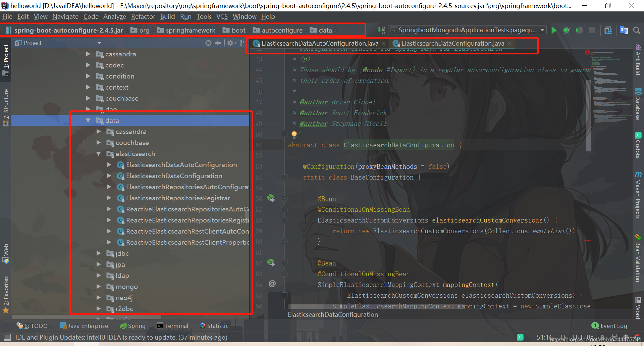644x346 pixels.
Task: Click the editor vertical scrollbar thumb
Action: pyautogui.click(x=588, y=116)
